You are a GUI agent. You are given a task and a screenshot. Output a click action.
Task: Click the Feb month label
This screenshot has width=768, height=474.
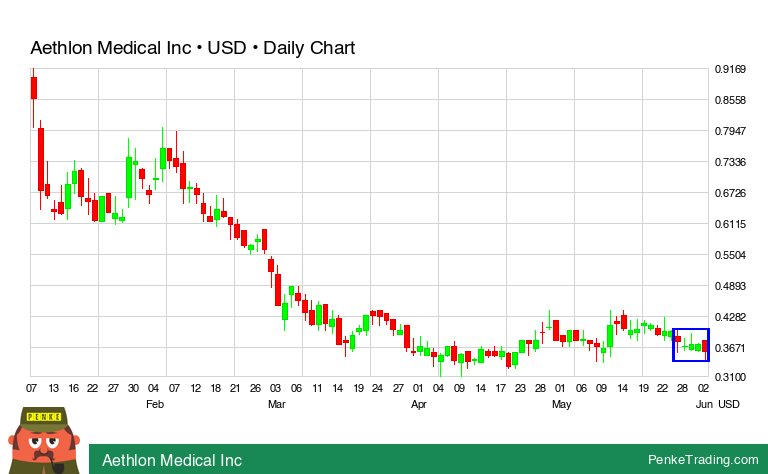pos(155,404)
